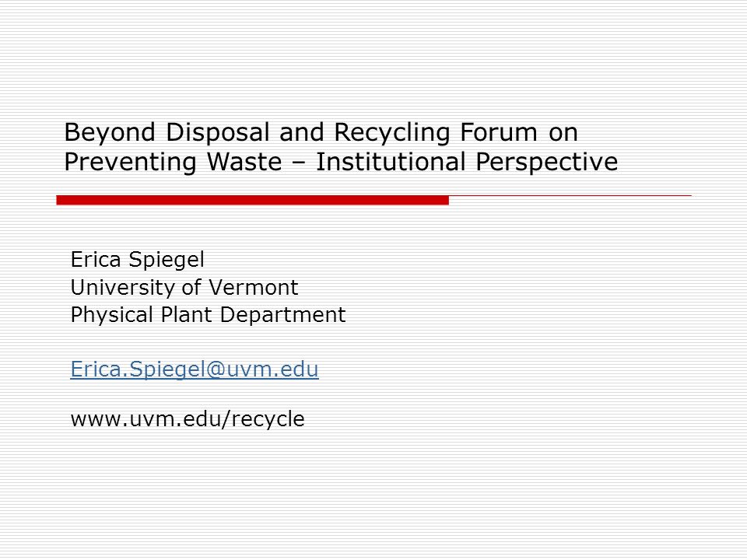Click the word Perspective in the title
747x560 pixels.
click(547, 163)
